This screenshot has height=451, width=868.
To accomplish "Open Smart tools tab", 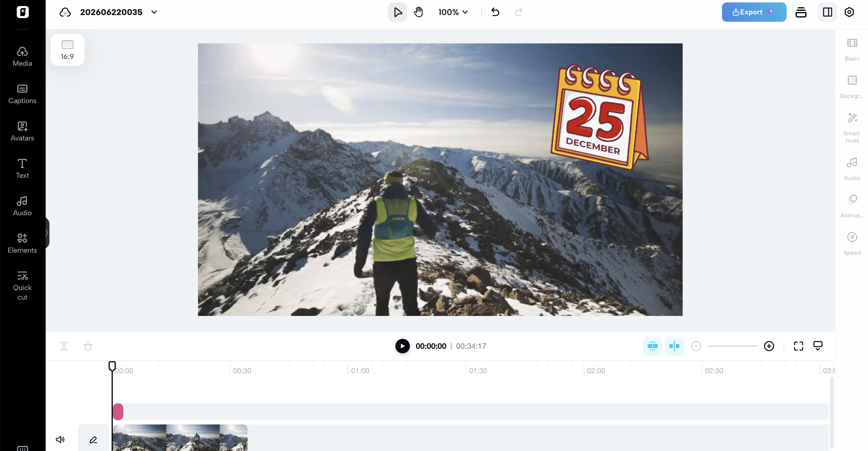I will [852, 127].
